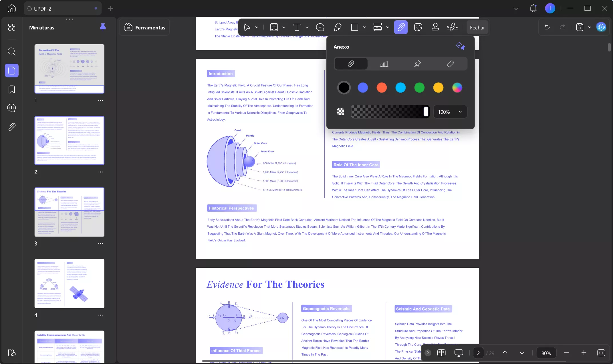Select the graph attachment icon style
This screenshot has height=364, width=613.
(x=384, y=64)
